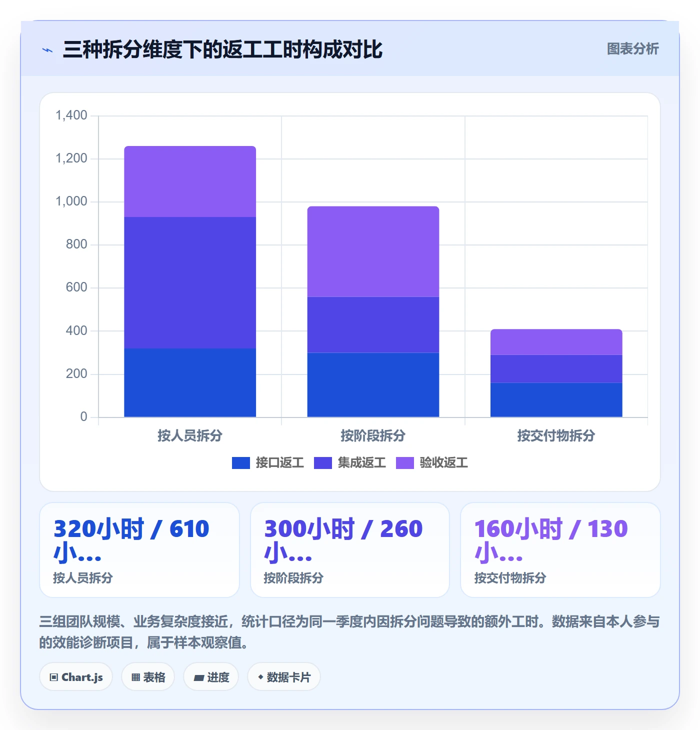Click the 1,400 y-axis value
The width and height of the screenshot is (700, 730).
[x=71, y=115]
